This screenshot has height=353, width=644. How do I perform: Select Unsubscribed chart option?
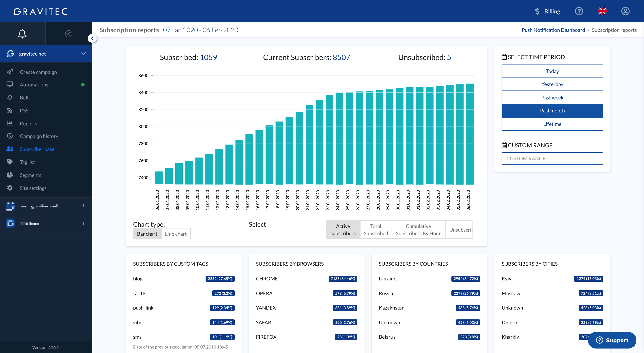[459, 230]
